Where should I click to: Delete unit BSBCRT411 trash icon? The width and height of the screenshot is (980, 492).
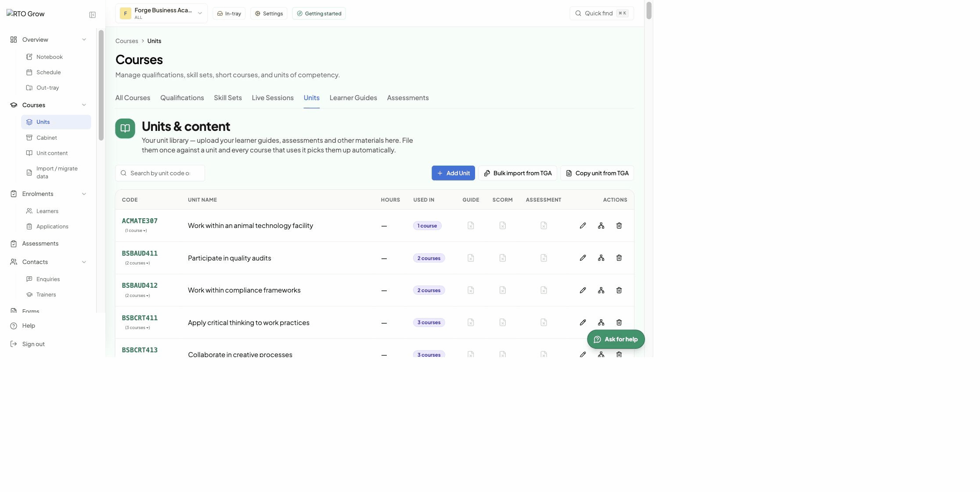click(619, 322)
